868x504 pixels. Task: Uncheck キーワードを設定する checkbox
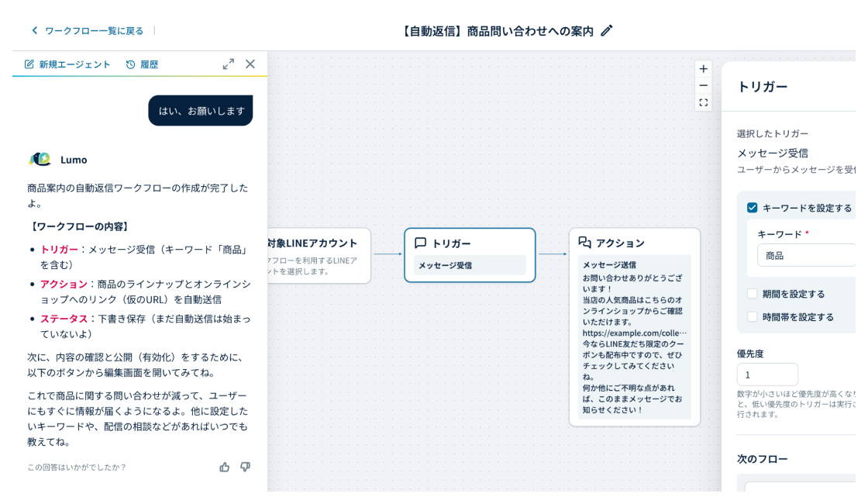(752, 208)
